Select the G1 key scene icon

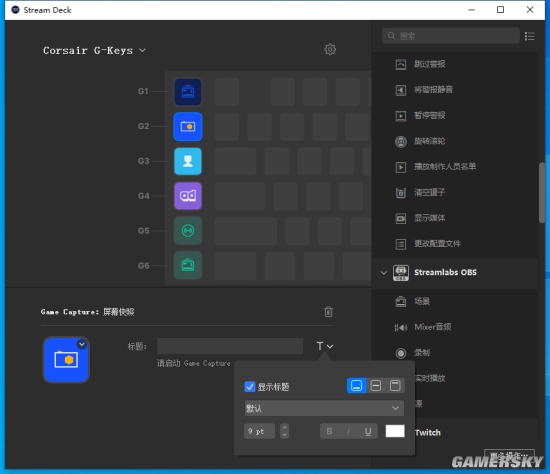pos(188,92)
